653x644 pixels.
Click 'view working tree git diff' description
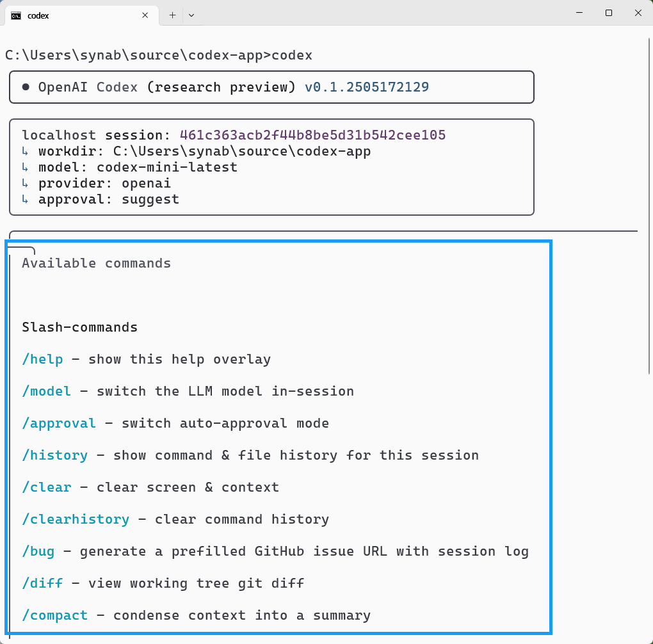196,583
